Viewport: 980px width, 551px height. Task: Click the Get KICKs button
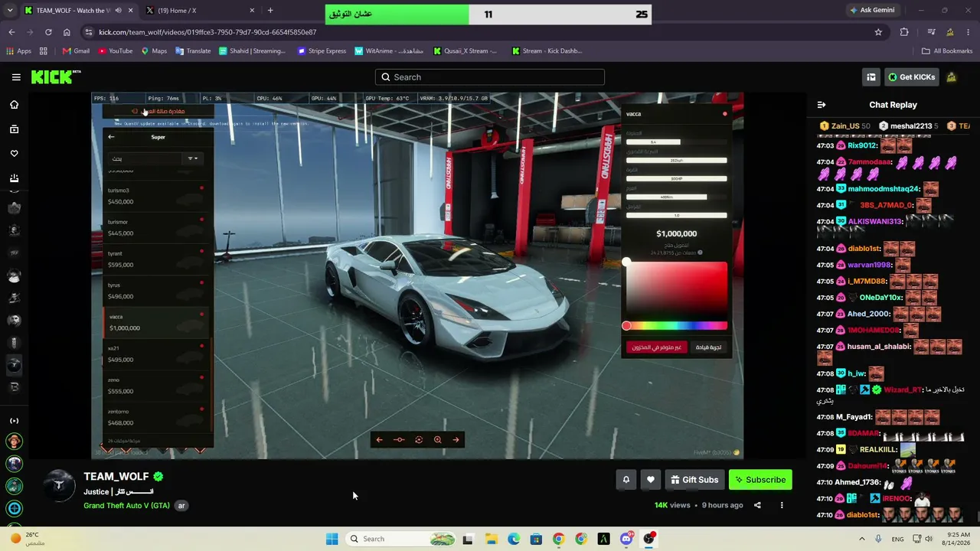pyautogui.click(x=911, y=77)
